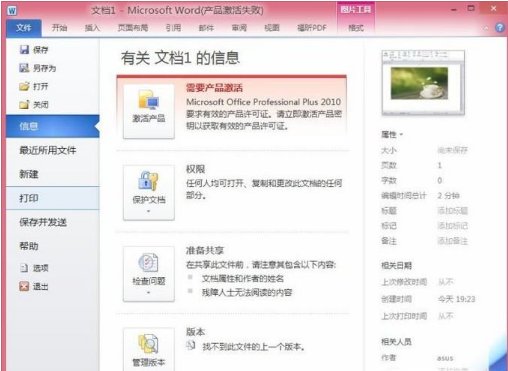Close document with 关闭 icon
The image size is (508, 371).
point(24,105)
